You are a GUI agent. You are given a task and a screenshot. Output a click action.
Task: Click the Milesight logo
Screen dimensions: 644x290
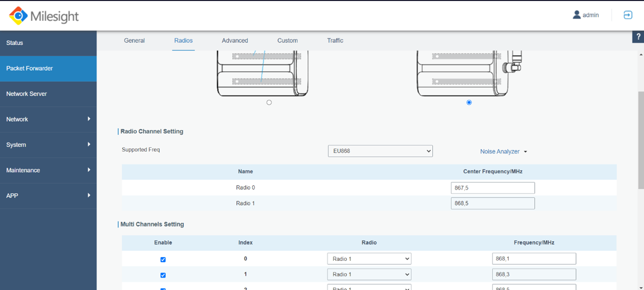pos(44,16)
